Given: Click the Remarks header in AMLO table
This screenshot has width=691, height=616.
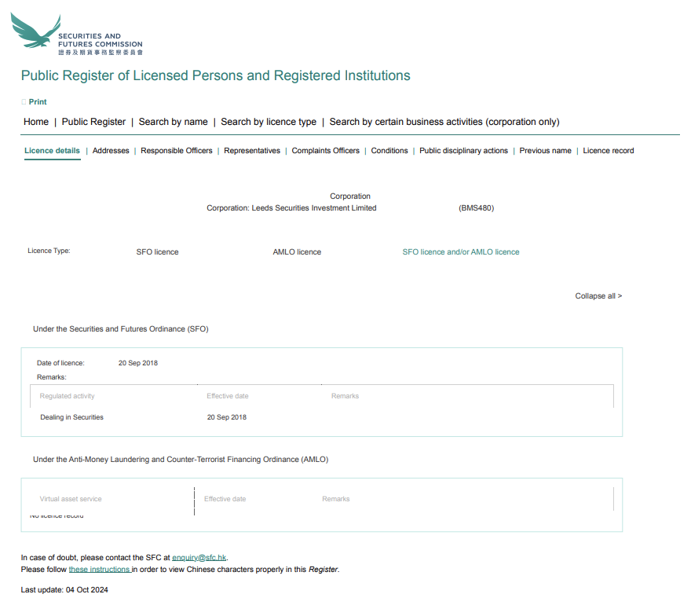Looking at the screenshot, I should pos(336,499).
